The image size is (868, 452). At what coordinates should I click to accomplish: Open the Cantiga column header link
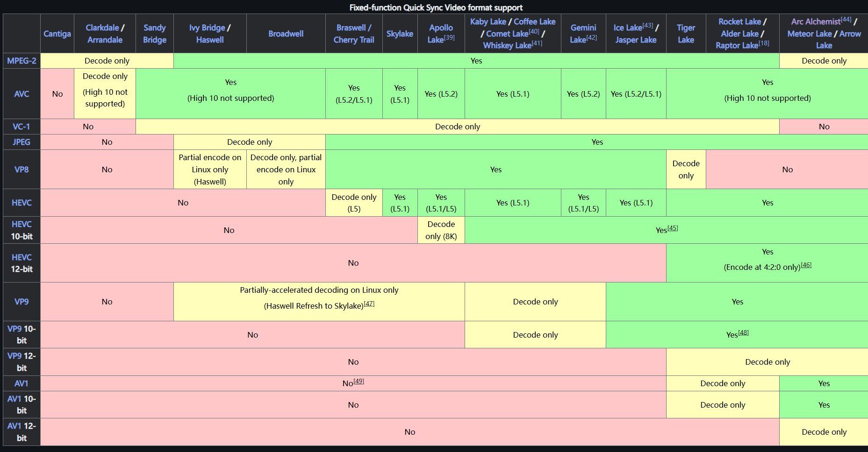click(x=57, y=34)
